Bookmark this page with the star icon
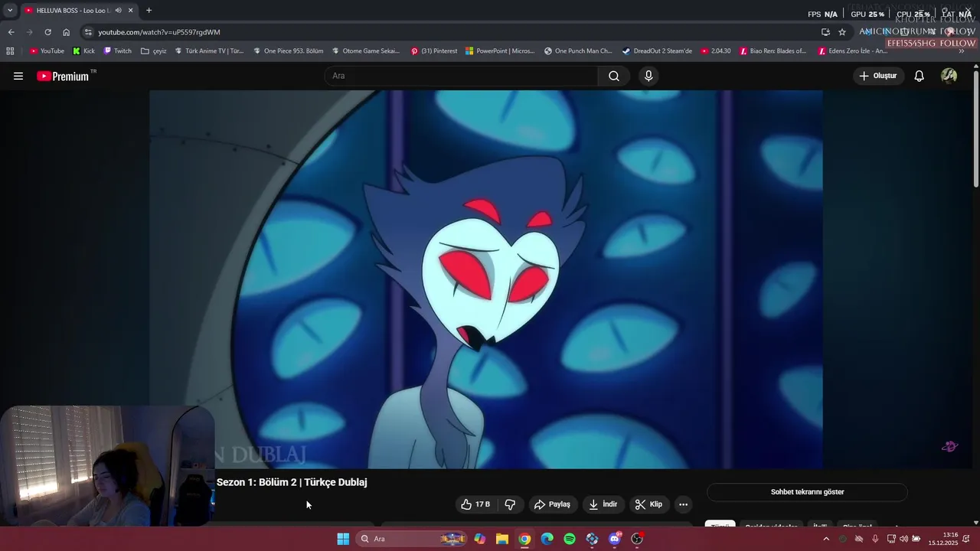The height and width of the screenshot is (551, 980). (842, 32)
